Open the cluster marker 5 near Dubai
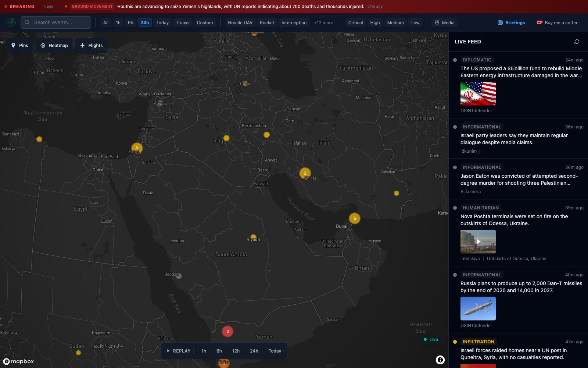Viewport: 588px width, 368px height. [355, 218]
